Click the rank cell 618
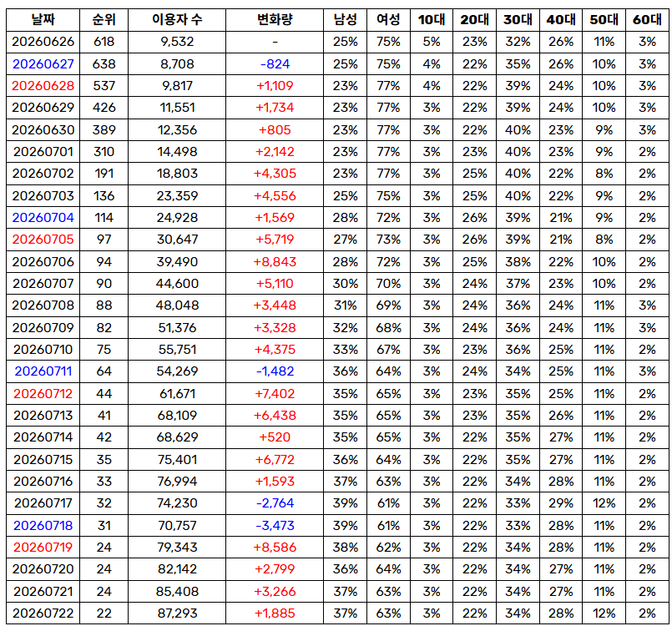Viewport: 672px width, 626px height. coord(104,42)
